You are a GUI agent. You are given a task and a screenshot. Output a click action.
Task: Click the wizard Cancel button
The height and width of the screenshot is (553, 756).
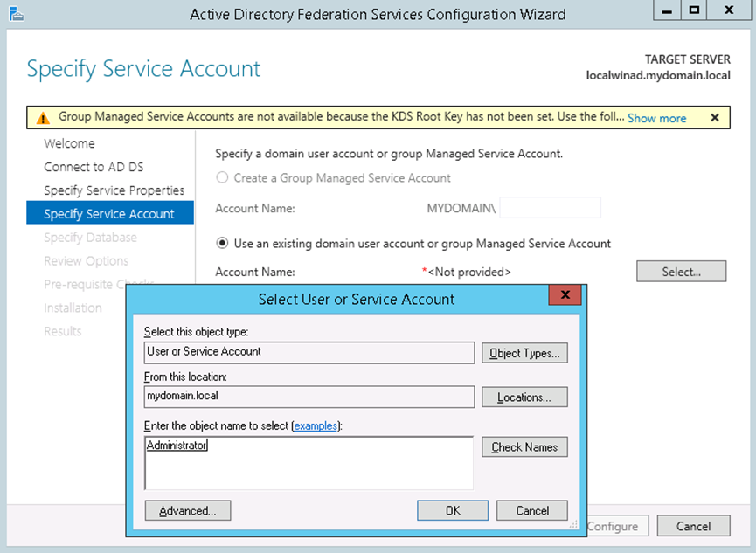[693, 526]
